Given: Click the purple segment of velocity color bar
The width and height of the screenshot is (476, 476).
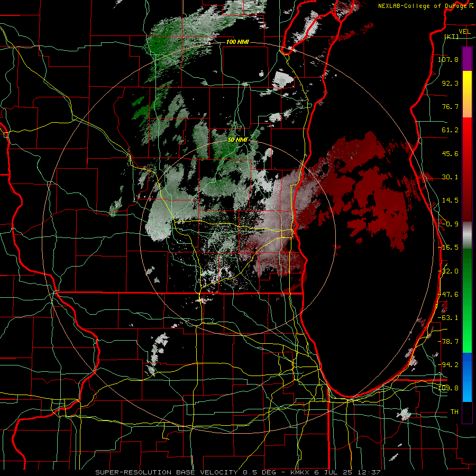Looking at the screenshot, I should (x=467, y=59).
